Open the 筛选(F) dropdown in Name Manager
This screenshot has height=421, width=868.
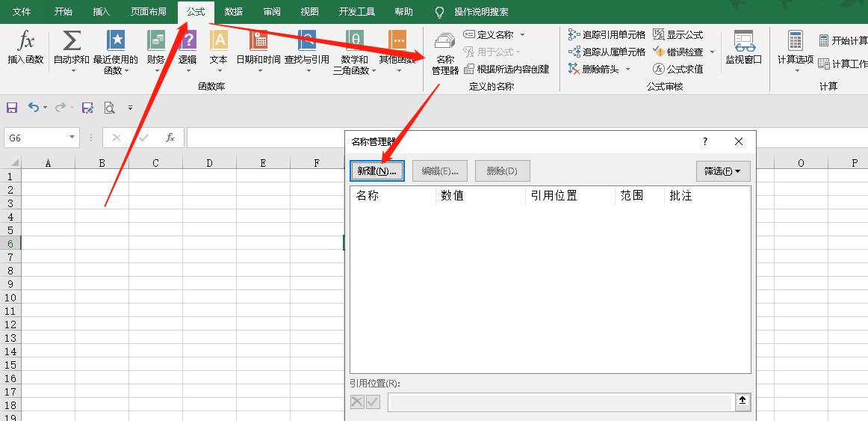click(x=723, y=171)
